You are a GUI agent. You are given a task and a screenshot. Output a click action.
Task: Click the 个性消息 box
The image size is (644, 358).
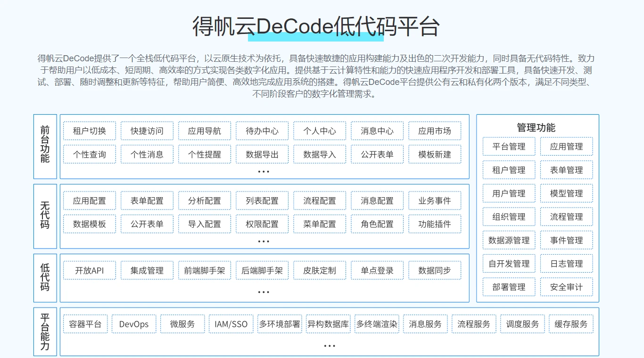point(147,154)
